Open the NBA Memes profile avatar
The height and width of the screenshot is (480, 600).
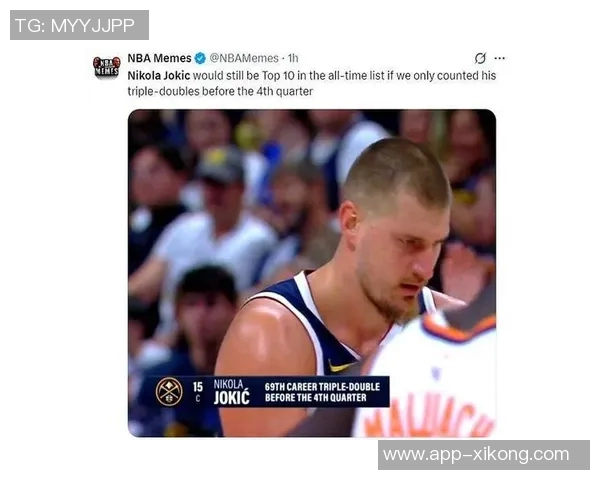[106, 67]
